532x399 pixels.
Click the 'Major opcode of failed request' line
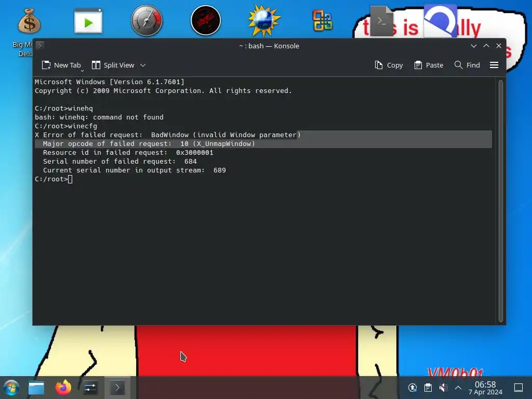[149, 143]
